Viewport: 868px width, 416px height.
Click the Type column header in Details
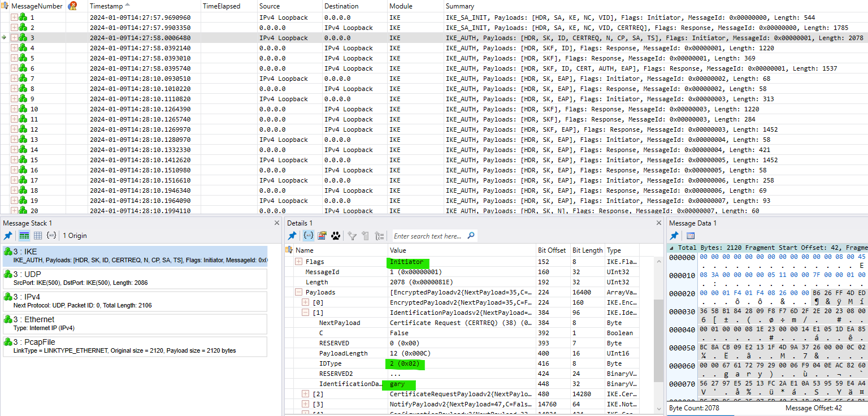622,250
